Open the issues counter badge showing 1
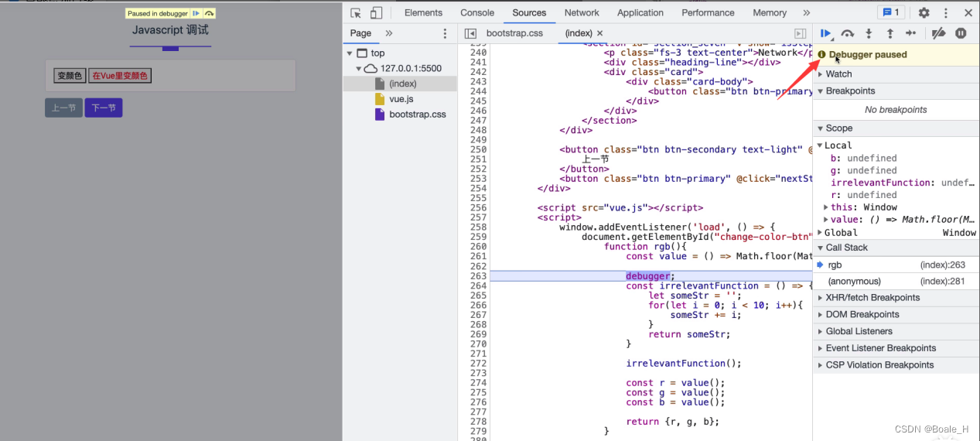 tap(890, 12)
